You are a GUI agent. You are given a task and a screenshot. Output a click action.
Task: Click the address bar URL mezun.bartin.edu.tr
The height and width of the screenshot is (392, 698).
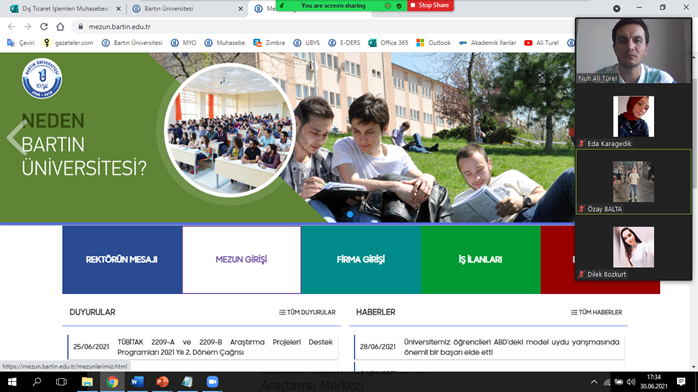[x=119, y=27]
